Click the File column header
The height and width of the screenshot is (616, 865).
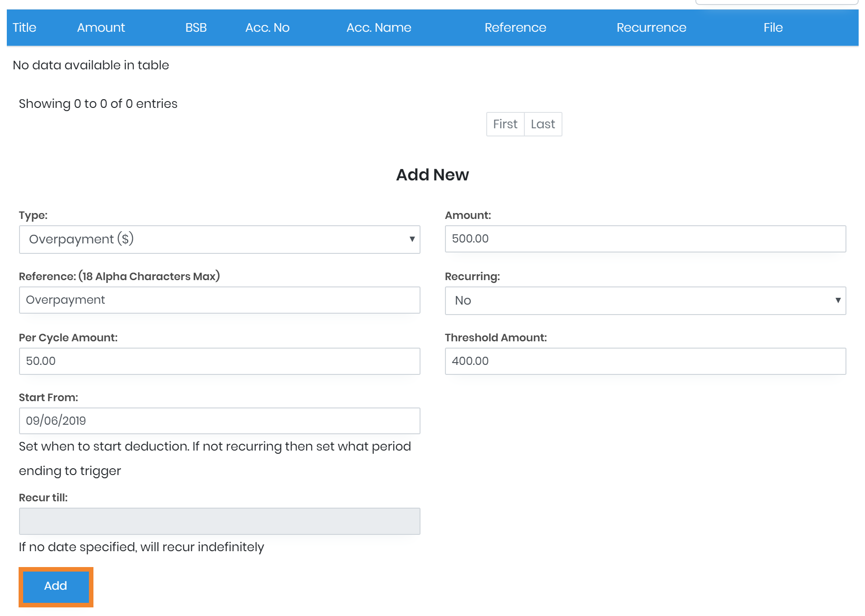[773, 28]
